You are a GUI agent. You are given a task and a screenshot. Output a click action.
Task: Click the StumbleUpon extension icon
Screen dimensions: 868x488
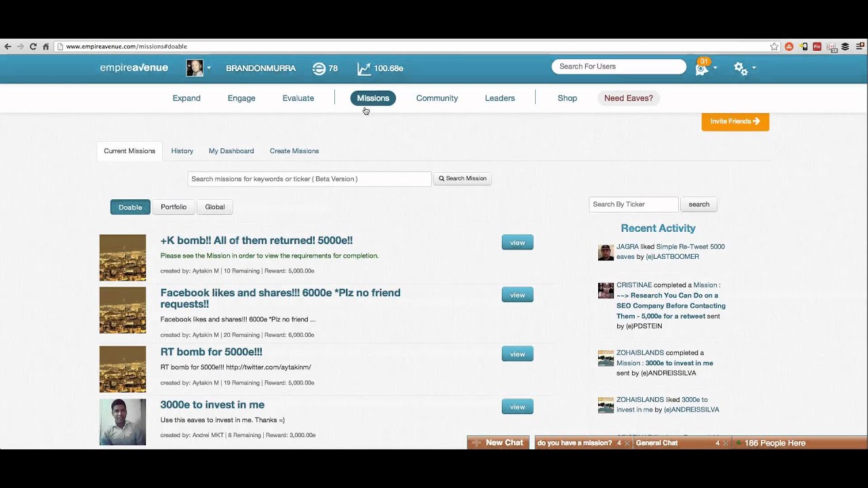pos(789,47)
